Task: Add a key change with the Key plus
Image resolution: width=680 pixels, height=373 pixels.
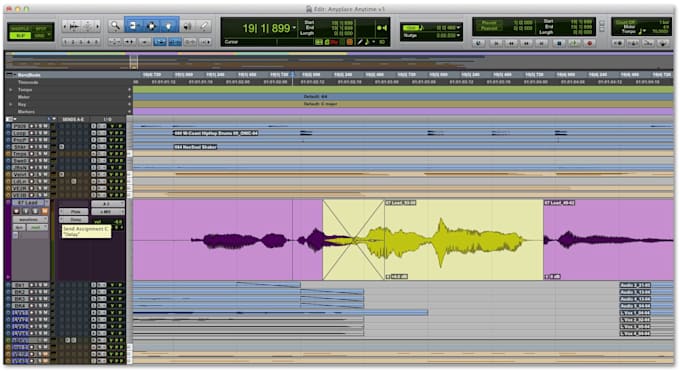Action: tap(129, 105)
